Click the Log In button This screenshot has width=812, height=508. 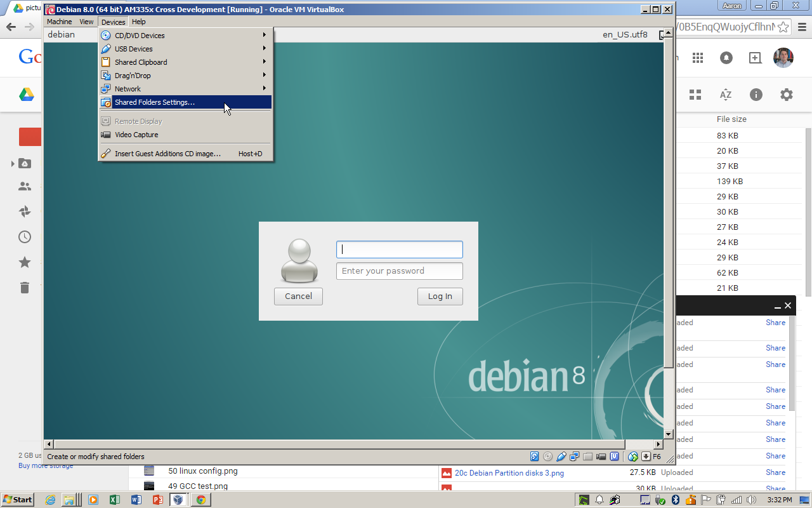(440, 296)
